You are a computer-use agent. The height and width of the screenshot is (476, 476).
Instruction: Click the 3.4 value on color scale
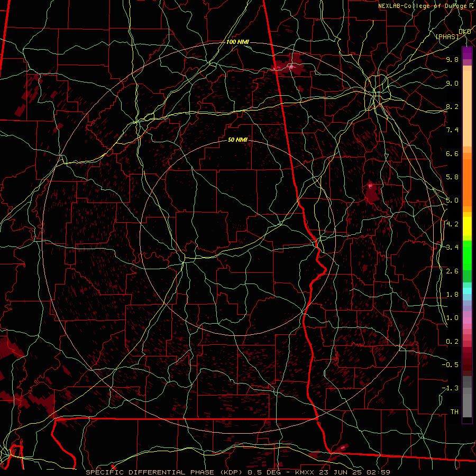click(452, 248)
